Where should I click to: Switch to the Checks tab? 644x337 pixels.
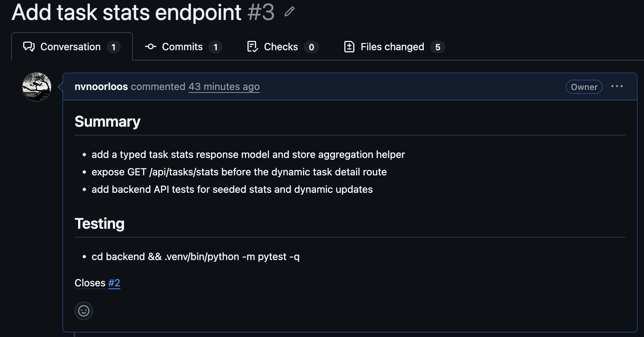[x=281, y=47]
